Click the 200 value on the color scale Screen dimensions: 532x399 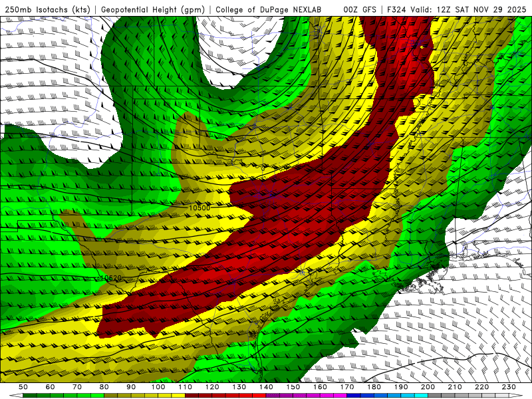coord(428,387)
